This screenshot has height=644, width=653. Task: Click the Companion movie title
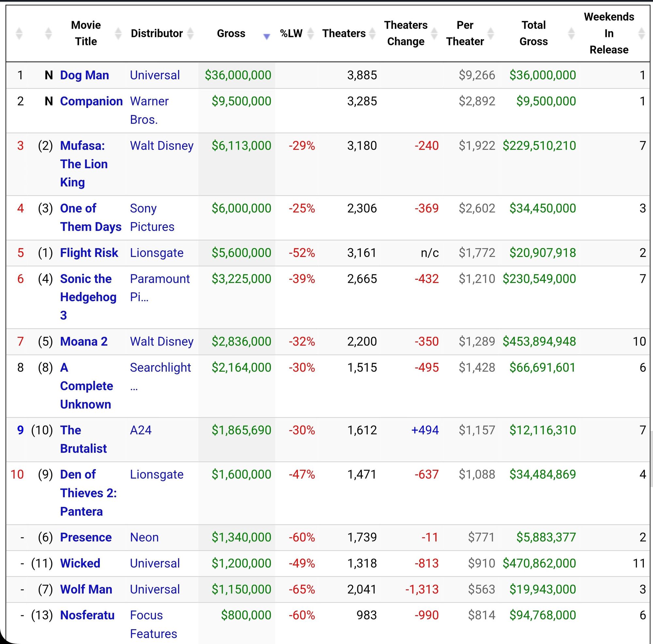click(x=91, y=101)
